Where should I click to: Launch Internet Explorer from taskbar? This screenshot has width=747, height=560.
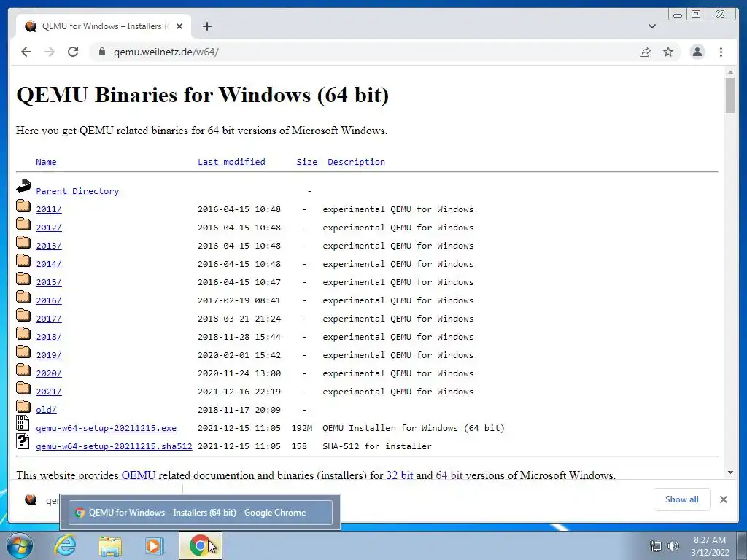click(65, 545)
